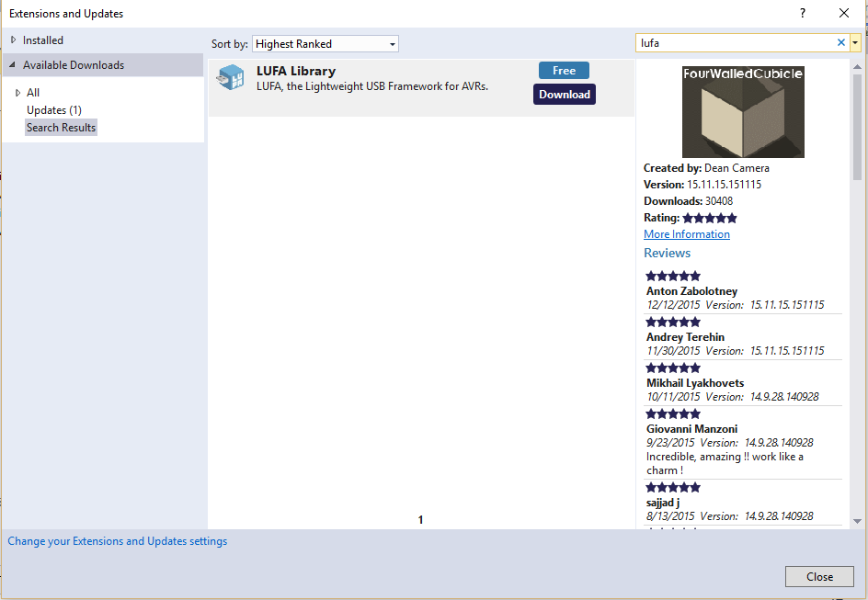Select page 1 of the results
This screenshot has height=600, width=868.
point(421,520)
